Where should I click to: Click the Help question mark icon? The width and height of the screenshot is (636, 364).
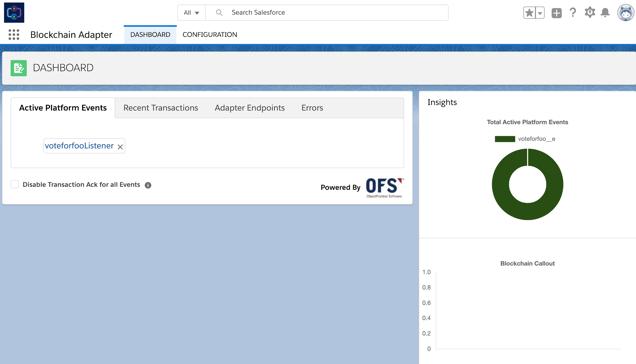point(573,12)
